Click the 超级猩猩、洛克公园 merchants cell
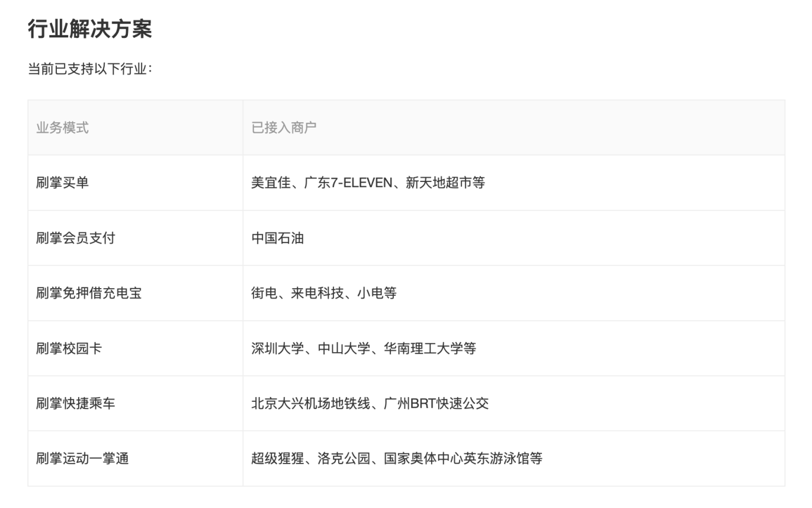This screenshot has height=508, width=812. point(396,458)
